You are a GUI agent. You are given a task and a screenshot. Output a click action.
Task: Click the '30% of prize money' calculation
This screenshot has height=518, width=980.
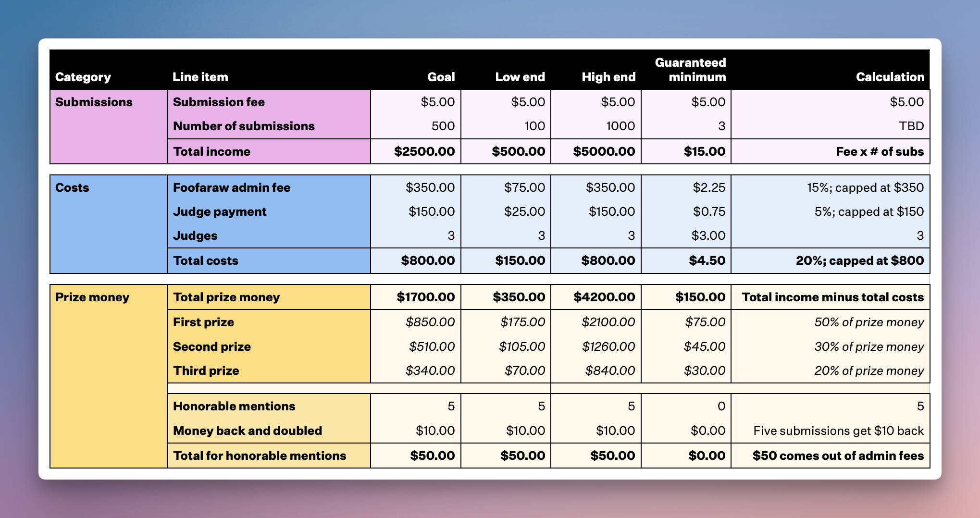(869, 346)
